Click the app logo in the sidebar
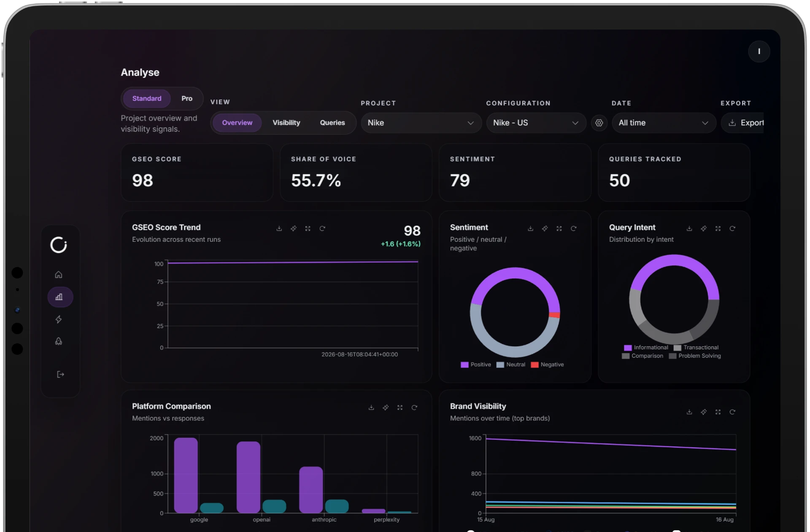 point(59,245)
